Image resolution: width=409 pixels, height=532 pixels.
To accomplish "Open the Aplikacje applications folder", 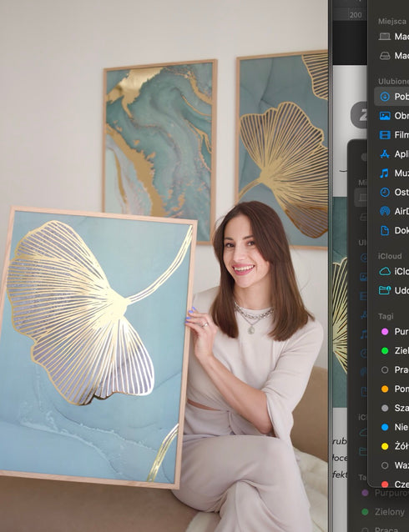I will (391, 154).
